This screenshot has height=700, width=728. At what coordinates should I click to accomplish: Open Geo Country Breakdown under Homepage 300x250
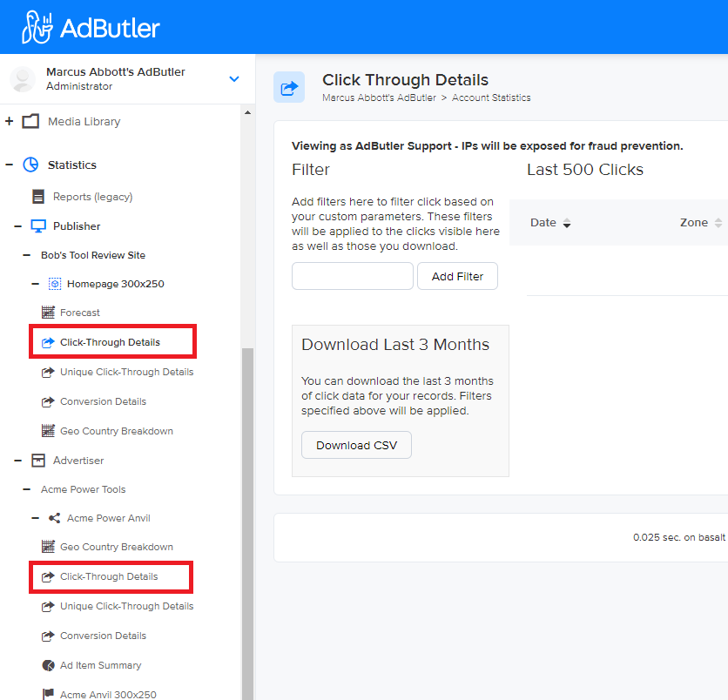pyautogui.click(x=107, y=430)
